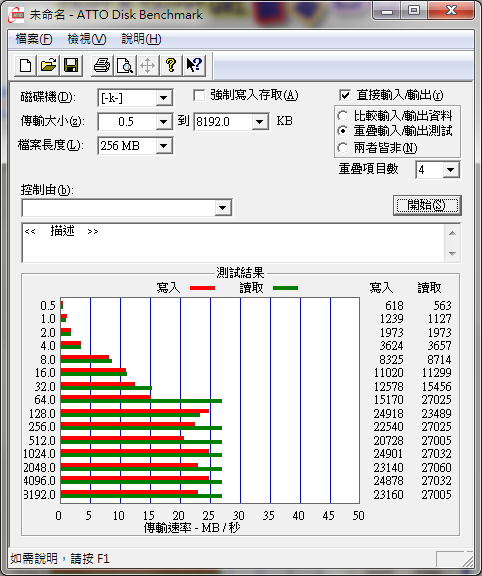Open the 檢視(V) menu
This screenshot has width=482, height=576.
point(87,39)
